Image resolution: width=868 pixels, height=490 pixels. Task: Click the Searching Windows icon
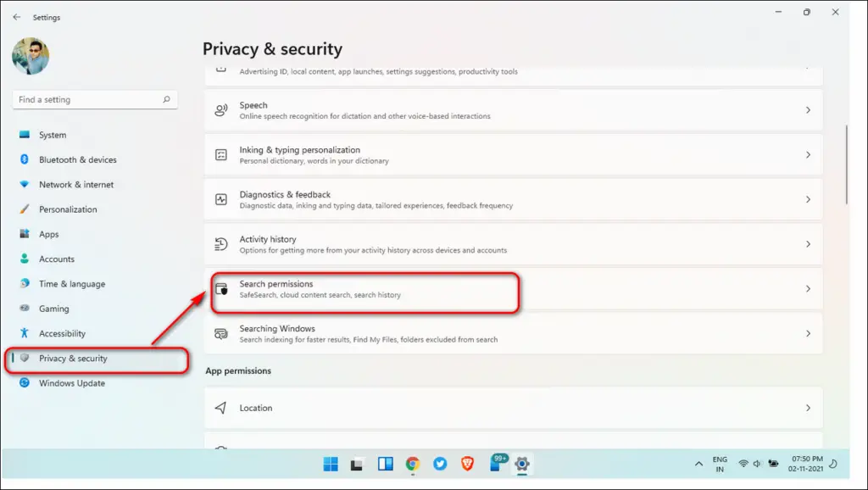coord(221,333)
